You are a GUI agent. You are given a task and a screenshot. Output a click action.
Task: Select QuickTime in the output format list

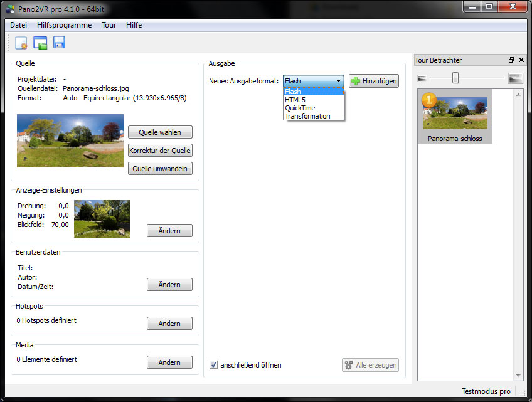point(313,108)
